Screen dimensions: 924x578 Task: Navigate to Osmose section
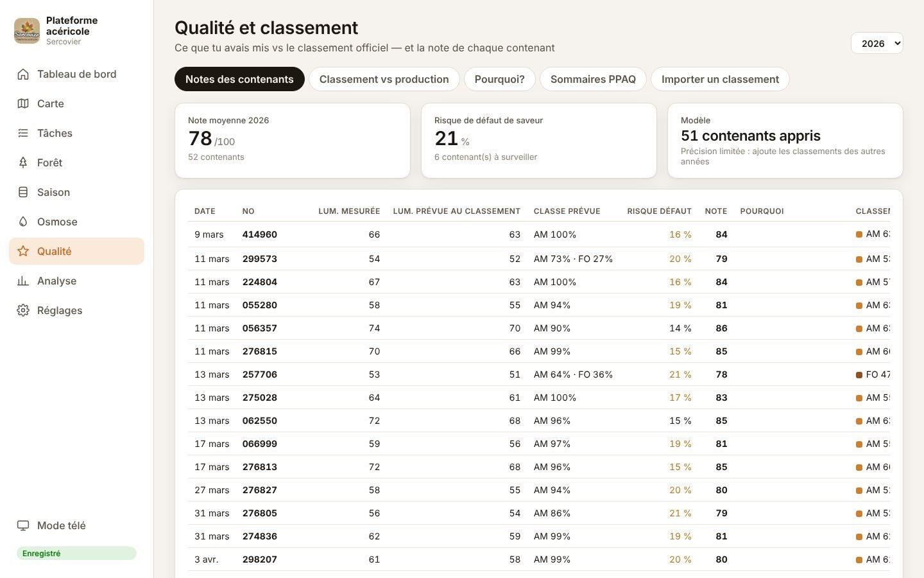pyautogui.click(x=76, y=222)
